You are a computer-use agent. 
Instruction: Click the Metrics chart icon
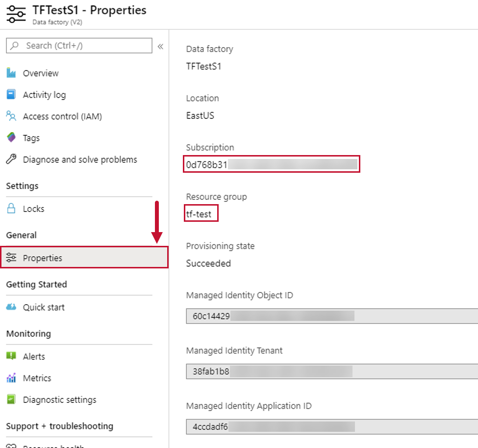[11, 378]
